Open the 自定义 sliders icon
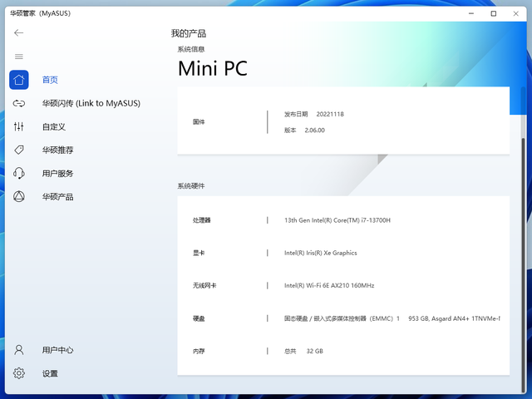Image resolution: width=532 pixels, height=399 pixels. coord(19,126)
